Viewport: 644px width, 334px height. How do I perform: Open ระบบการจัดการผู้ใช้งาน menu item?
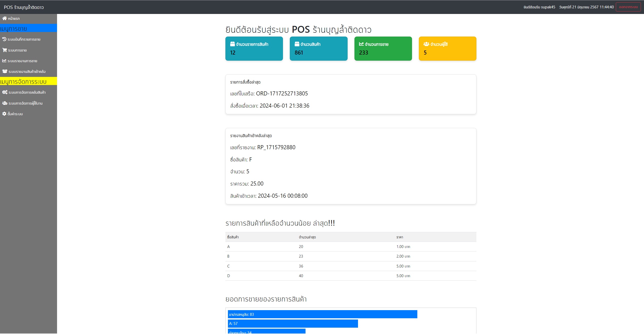click(25, 103)
